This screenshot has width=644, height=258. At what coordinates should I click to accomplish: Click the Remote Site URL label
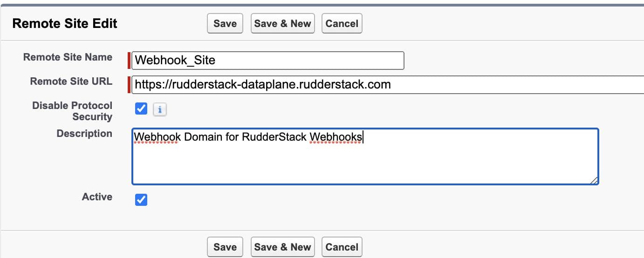(x=71, y=81)
